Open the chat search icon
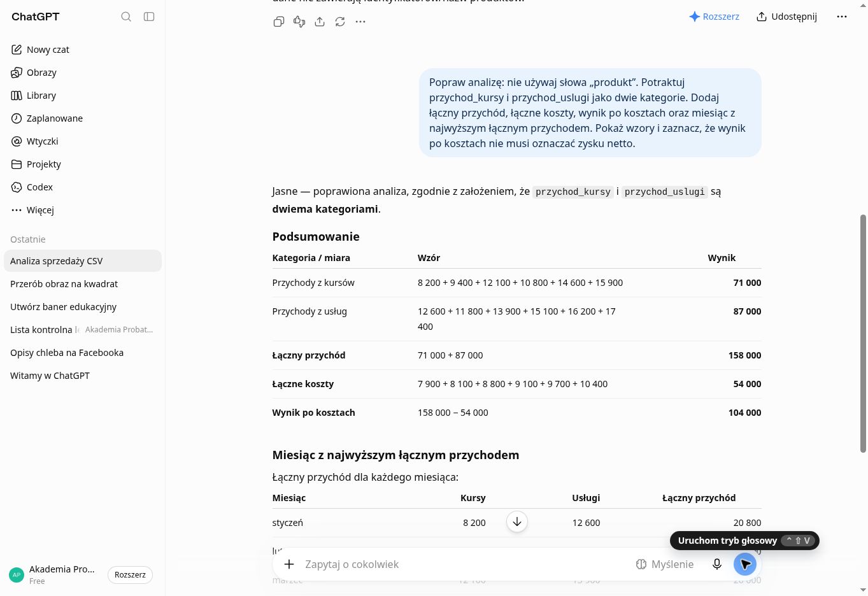 tap(126, 17)
